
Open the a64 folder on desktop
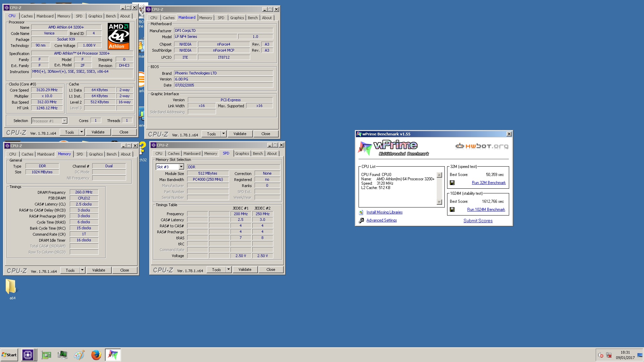pos(11,289)
